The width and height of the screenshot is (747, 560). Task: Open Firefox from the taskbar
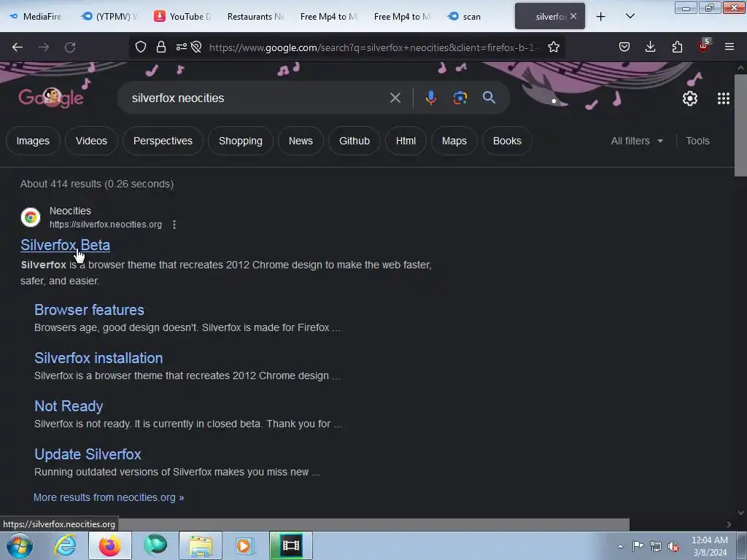click(x=109, y=545)
